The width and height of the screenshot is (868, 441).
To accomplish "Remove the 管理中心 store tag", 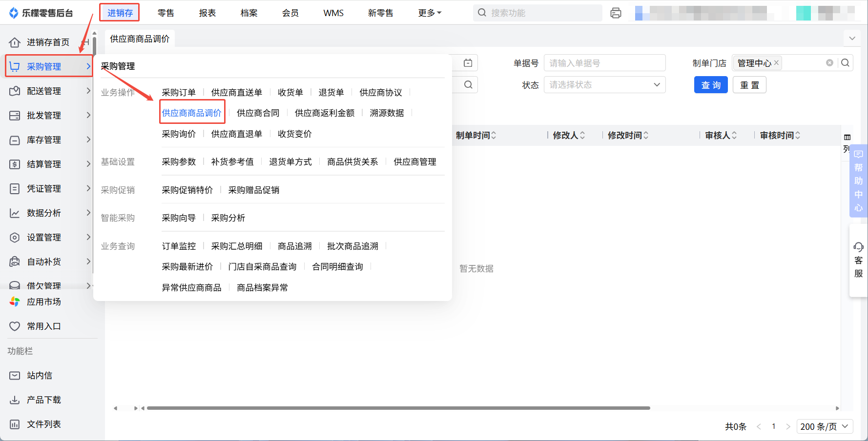I will (x=776, y=63).
